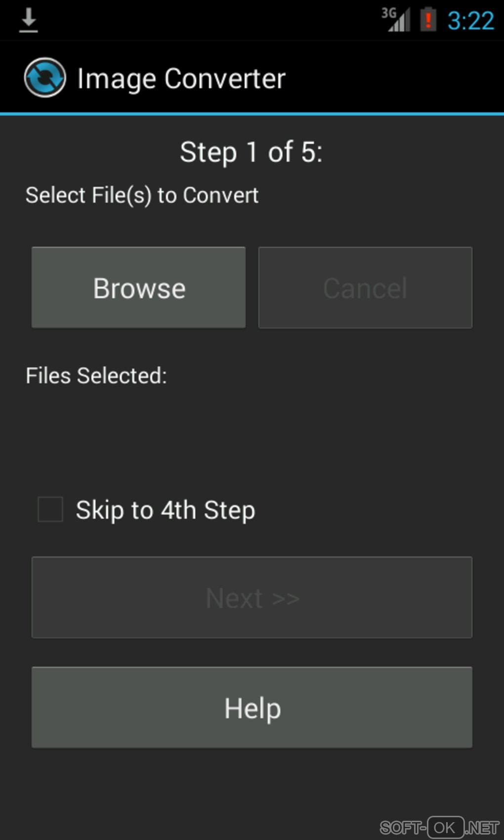Click the SOFT-OK.NET watermark
The image size is (504, 840).
point(439,827)
